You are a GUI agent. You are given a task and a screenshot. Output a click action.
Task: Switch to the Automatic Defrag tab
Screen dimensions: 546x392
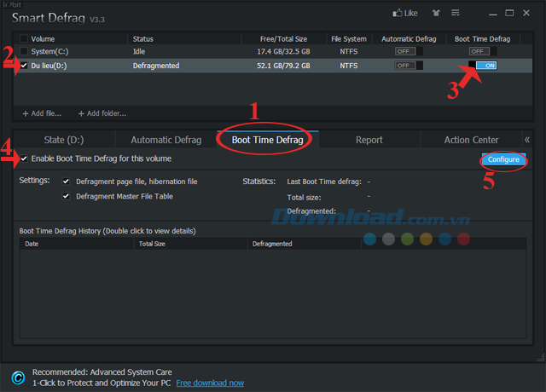click(166, 140)
